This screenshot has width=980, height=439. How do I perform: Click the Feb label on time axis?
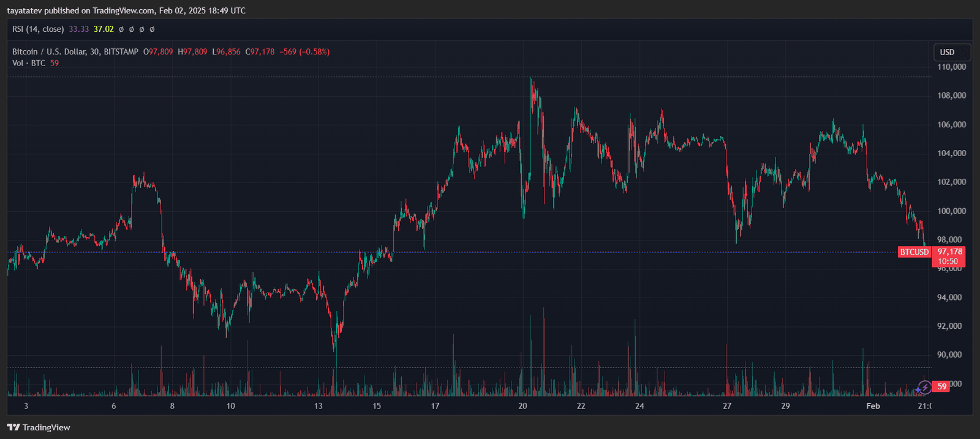pos(873,406)
